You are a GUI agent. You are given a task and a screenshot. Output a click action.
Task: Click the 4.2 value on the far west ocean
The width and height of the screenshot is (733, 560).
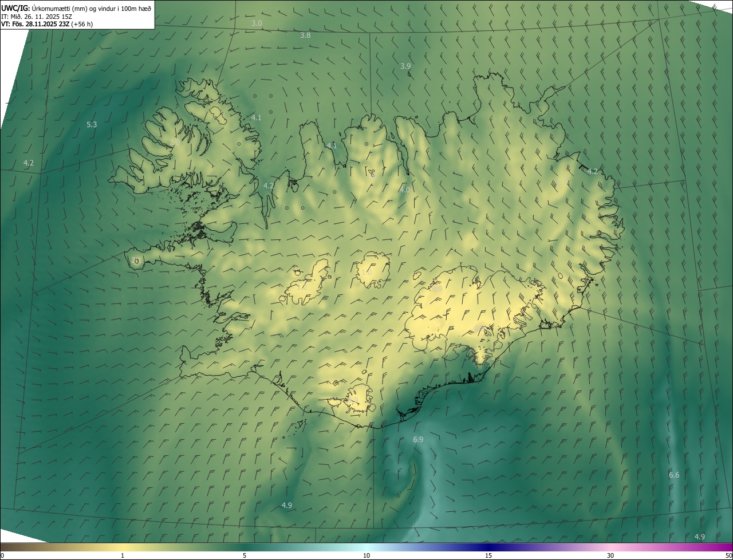click(x=29, y=163)
